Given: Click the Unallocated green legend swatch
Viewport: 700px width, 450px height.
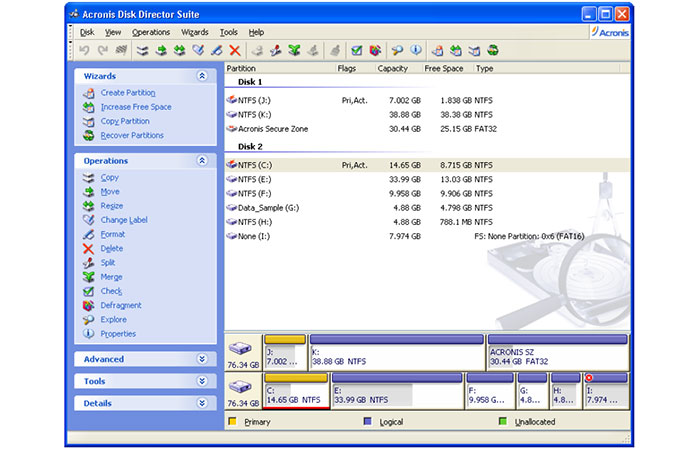Looking at the screenshot, I should (503, 421).
